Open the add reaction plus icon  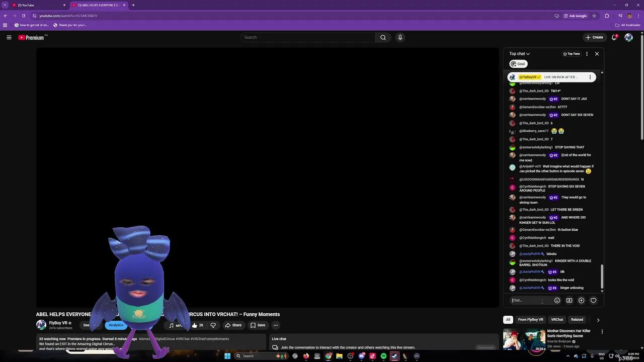[581, 300]
